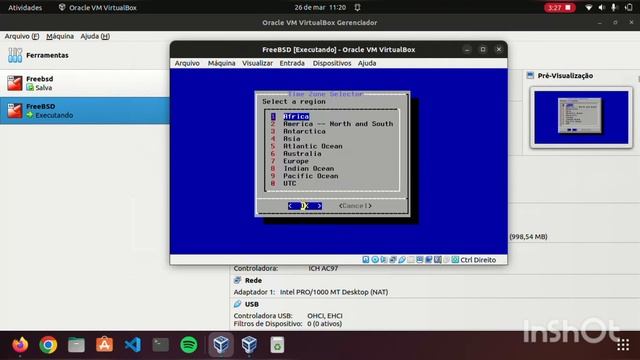Open the Entrada menu
Viewport: 640px width, 360px height.
292,63
